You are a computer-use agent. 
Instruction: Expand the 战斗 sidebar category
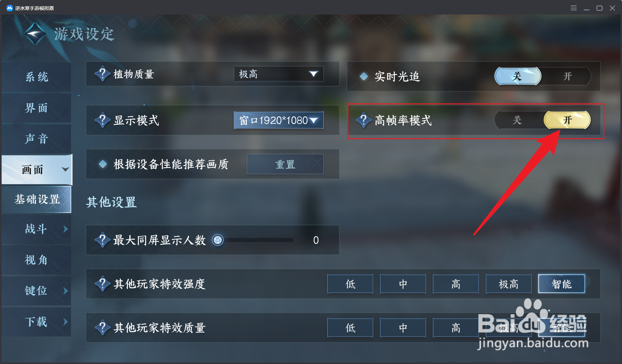[x=36, y=229]
